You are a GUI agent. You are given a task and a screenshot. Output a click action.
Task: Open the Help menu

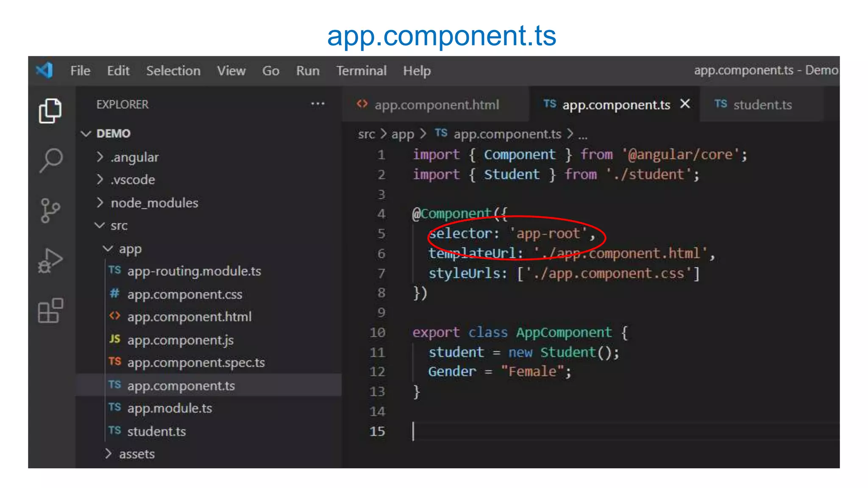(x=417, y=71)
